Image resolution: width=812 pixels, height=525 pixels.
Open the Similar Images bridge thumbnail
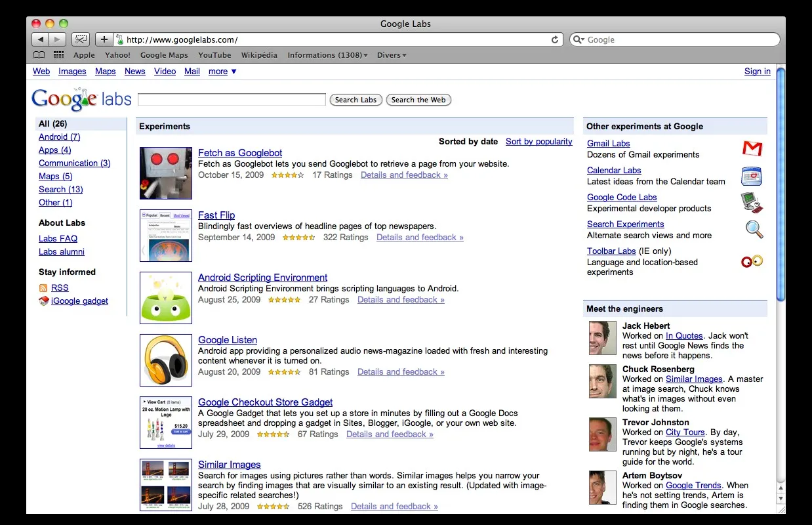(166, 485)
